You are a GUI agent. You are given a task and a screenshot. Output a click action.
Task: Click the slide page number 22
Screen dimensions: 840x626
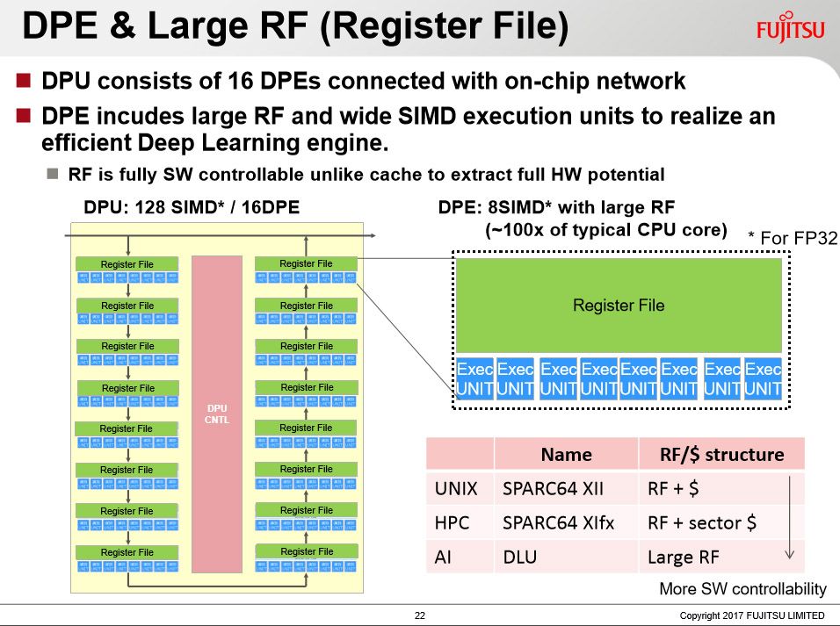point(420,615)
